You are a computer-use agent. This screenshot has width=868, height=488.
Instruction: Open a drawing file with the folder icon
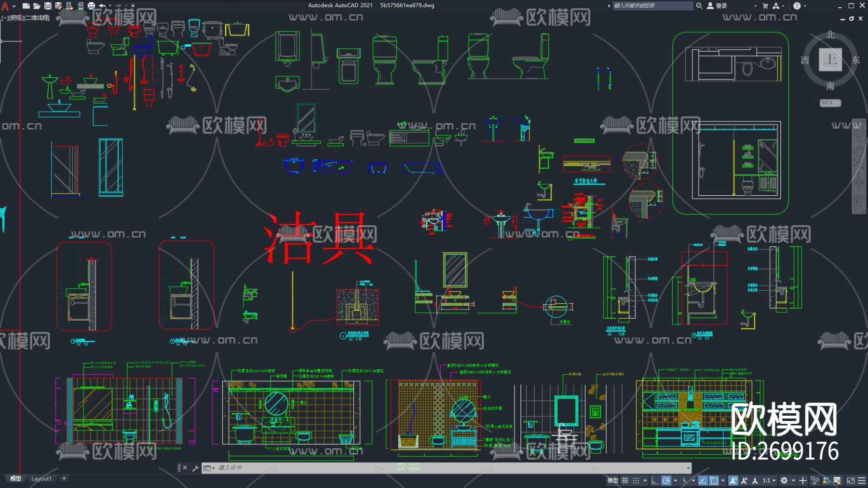click(37, 6)
